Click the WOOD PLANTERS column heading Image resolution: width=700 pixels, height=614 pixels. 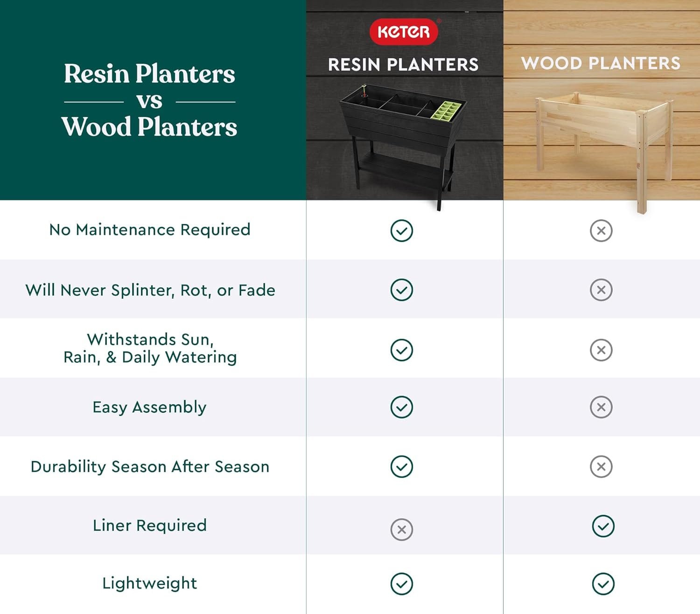point(601,63)
